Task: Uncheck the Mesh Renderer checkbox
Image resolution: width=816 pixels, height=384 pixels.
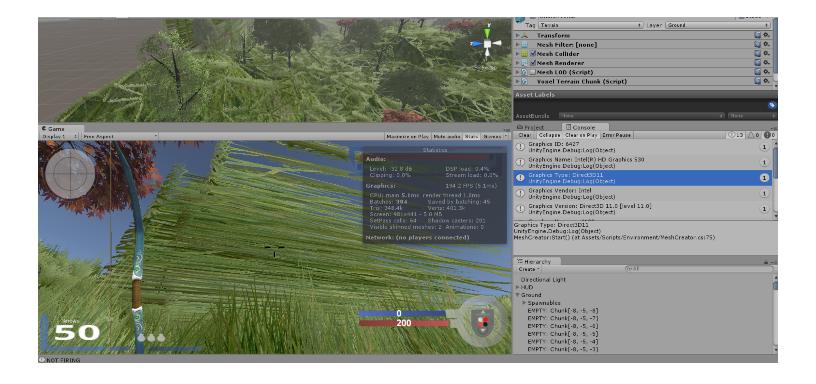Action: [x=533, y=63]
